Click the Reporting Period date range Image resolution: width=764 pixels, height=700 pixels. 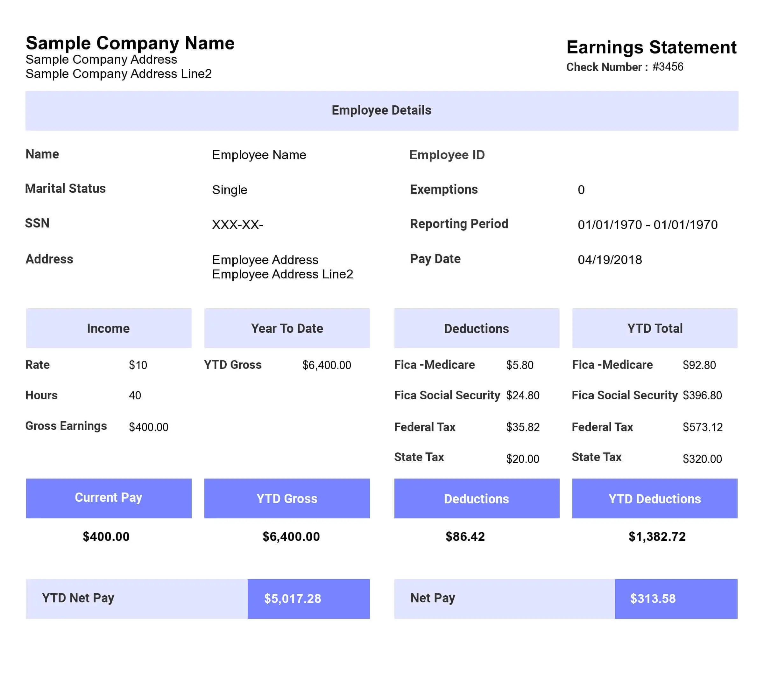coord(647,225)
